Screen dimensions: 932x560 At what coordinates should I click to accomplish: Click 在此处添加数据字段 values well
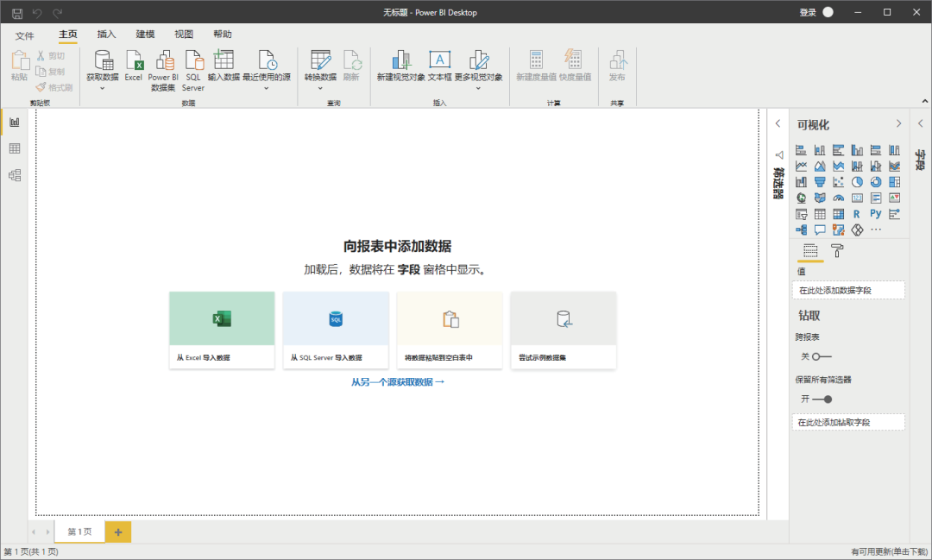coord(848,290)
